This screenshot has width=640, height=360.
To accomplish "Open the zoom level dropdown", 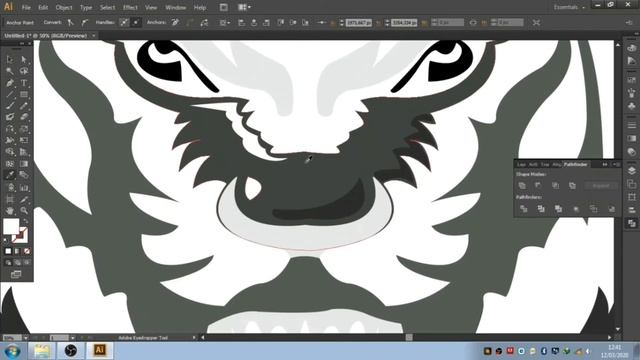I will (x=26, y=338).
